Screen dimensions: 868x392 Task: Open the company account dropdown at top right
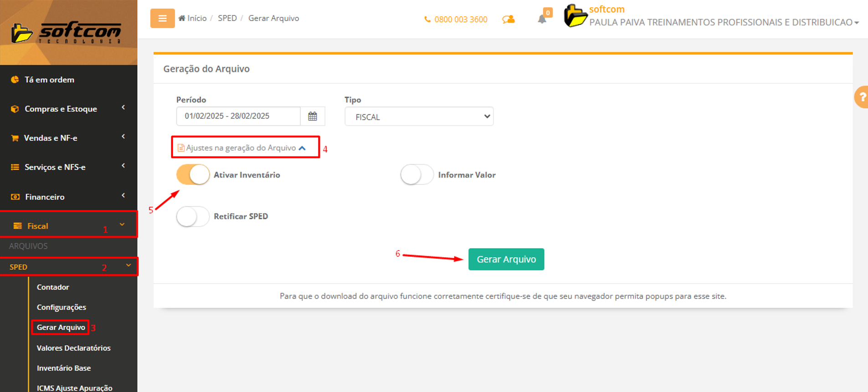[x=723, y=22]
